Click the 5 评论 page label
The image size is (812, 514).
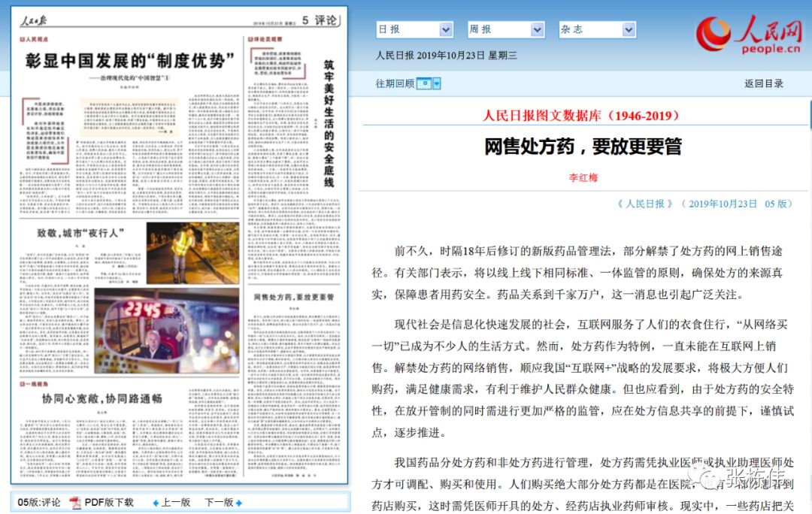click(x=319, y=20)
